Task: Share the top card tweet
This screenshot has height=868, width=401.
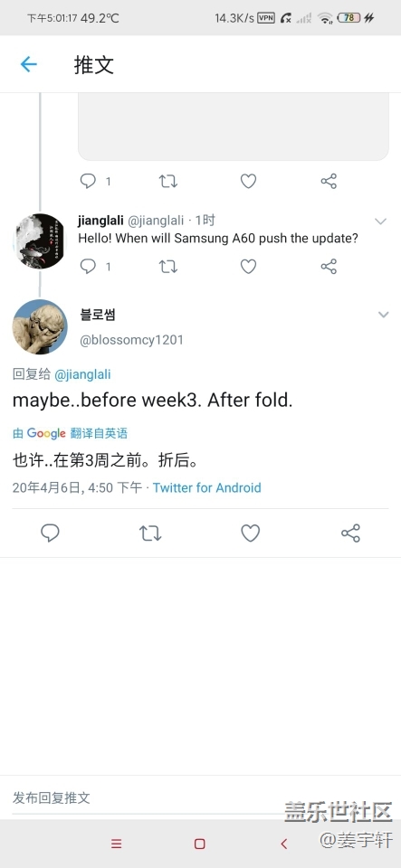Action: tap(329, 181)
